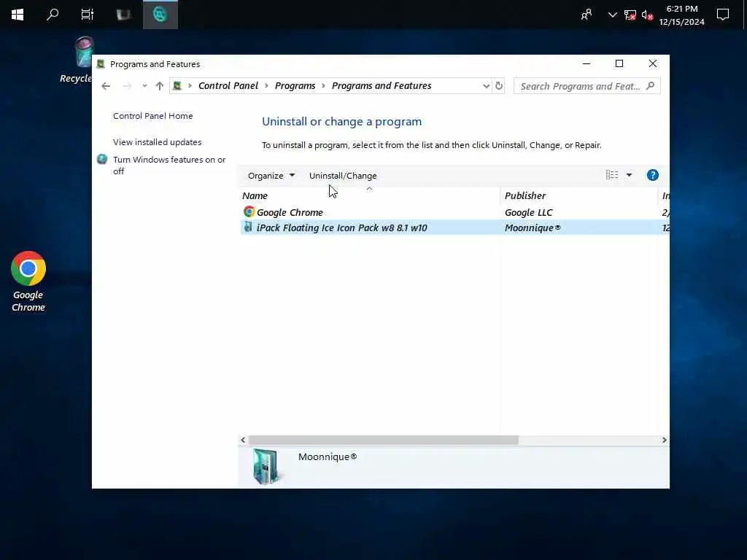The width and height of the screenshot is (747, 560).
Task: Open Control Panel Home link
Action: coord(153,116)
